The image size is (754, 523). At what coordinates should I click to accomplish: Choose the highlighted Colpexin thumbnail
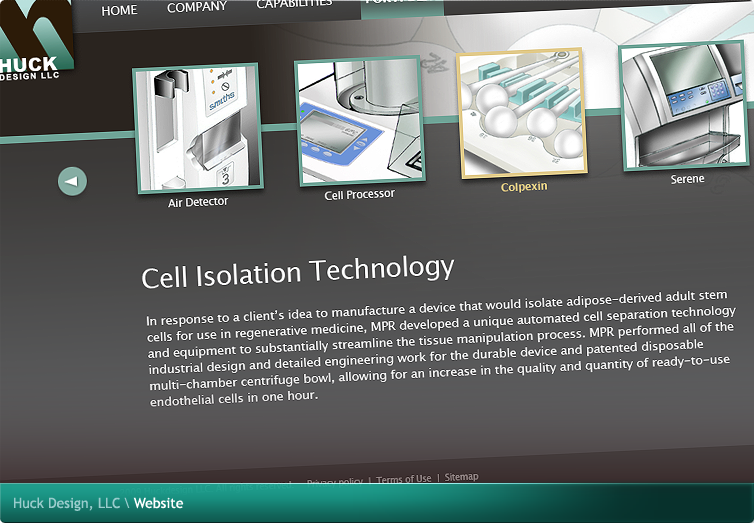tap(521, 115)
